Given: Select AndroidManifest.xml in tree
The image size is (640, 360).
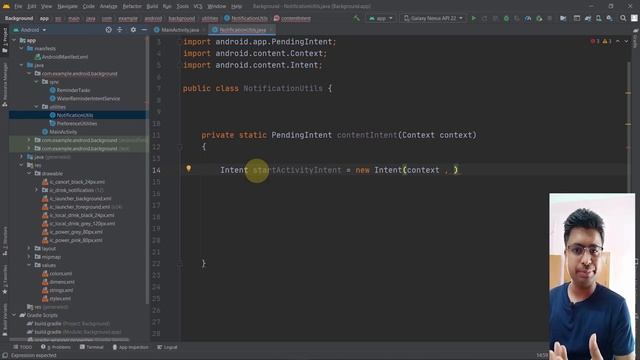Looking at the screenshot, I should pos(65,57).
